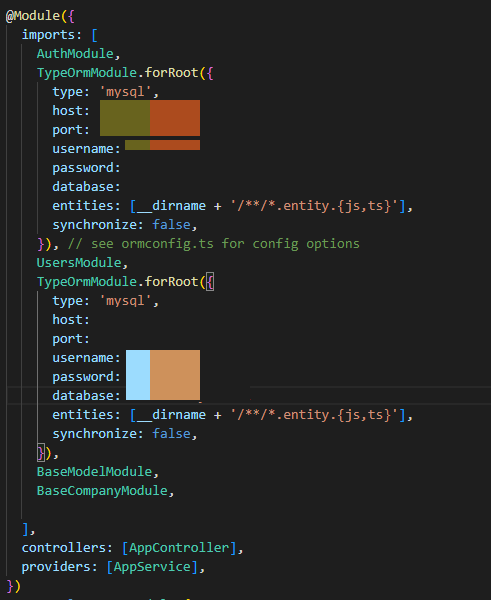Image resolution: width=491 pixels, height=600 pixels.
Task: Click the controllers: key
Action: [x=67, y=548]
